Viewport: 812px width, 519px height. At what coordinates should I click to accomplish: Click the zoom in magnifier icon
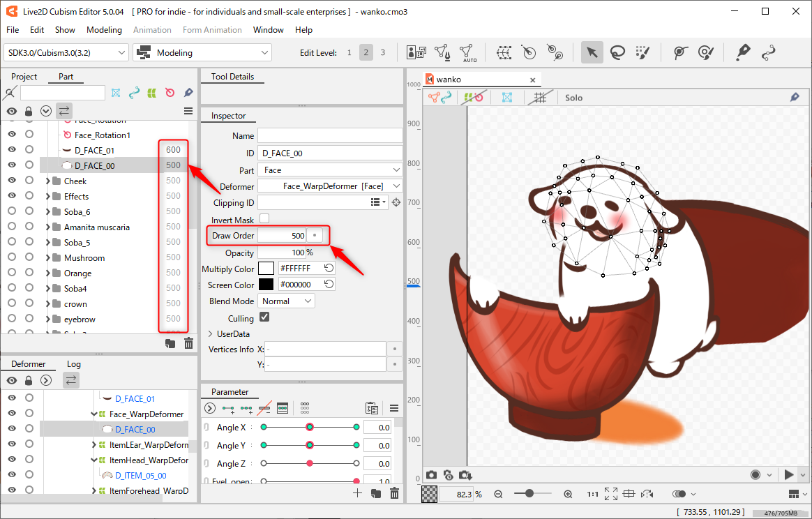pyautogui.click(x=568, y=493)
